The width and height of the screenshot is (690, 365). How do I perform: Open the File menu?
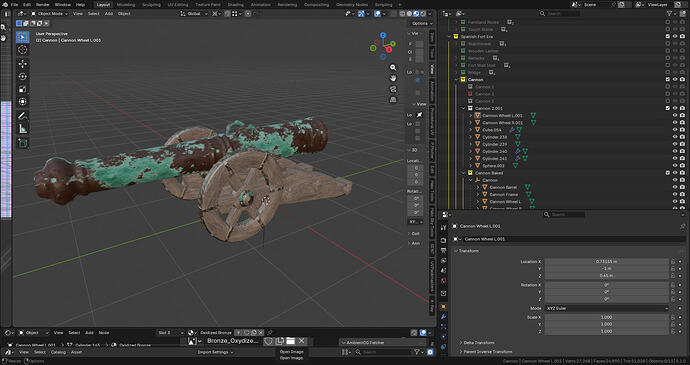[x=15, y=4]
